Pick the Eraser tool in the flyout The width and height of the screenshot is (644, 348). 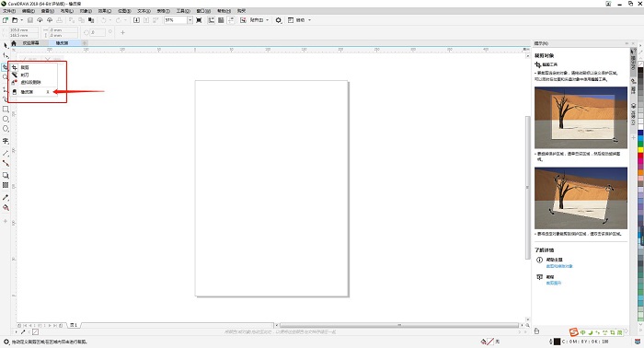(x=27, y=92)
